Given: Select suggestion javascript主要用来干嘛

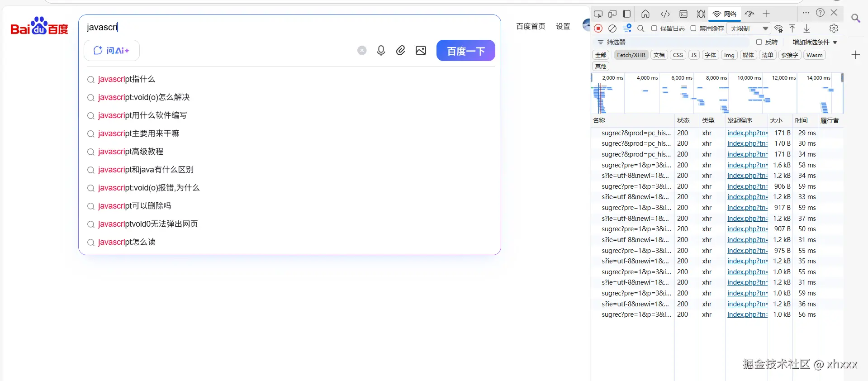Looking at the screenshot, I should (138, 133).
